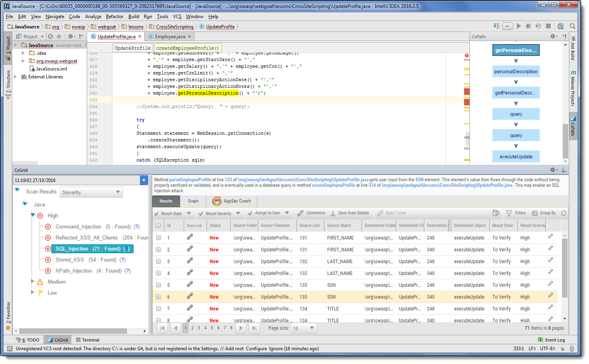The width and height of the screenshot is (589, 364).
Task: Click the Search Everywhere magnifier icon
Action: pos(572,26)
